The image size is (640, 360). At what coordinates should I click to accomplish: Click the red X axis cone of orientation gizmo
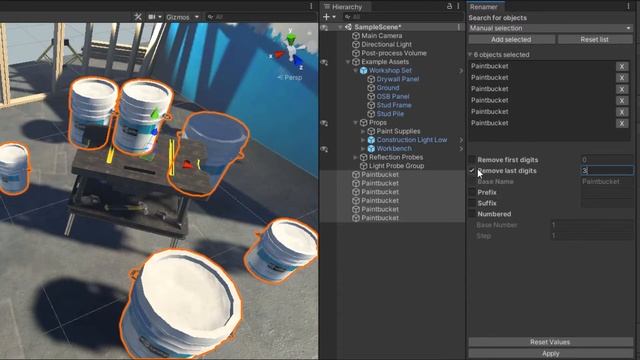(x=279, y=54)
